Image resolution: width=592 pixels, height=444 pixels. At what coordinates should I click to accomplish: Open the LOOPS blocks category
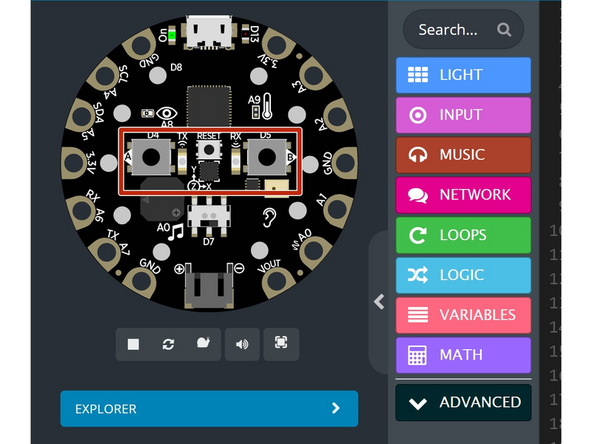pos(463,235)
